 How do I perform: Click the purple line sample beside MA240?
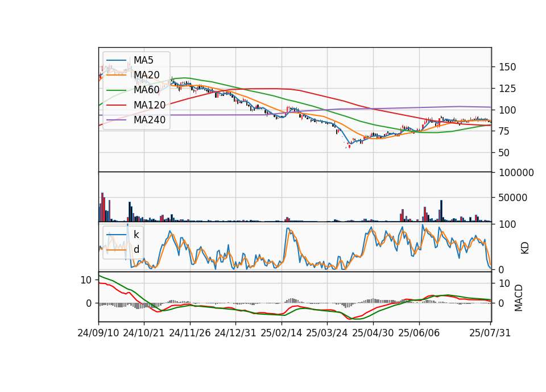click(116, 120)
